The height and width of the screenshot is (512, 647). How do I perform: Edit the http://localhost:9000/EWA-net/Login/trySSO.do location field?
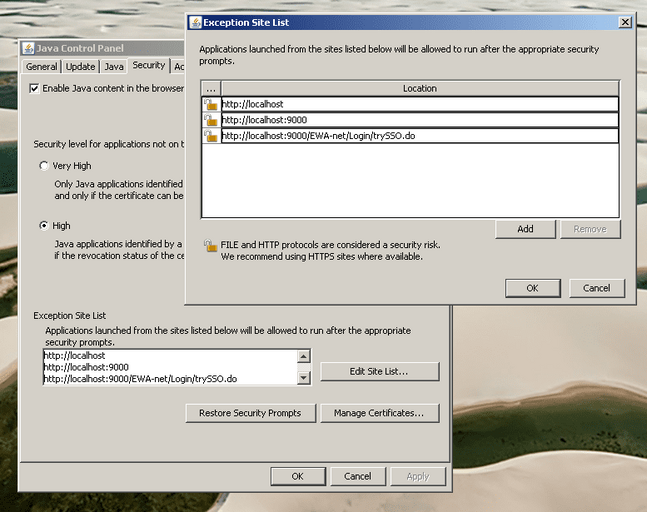(420, 136)
